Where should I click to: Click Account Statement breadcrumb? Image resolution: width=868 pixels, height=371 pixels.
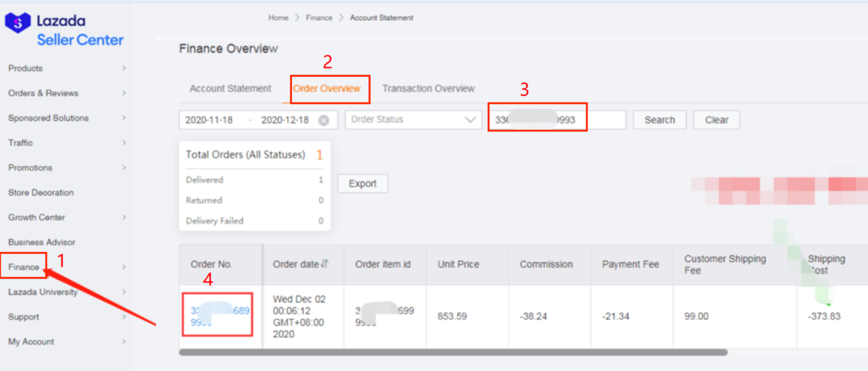click(382, 17)
